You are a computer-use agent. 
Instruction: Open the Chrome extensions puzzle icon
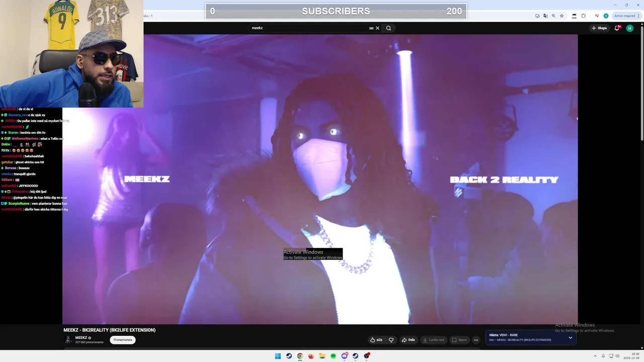(584, 16)
